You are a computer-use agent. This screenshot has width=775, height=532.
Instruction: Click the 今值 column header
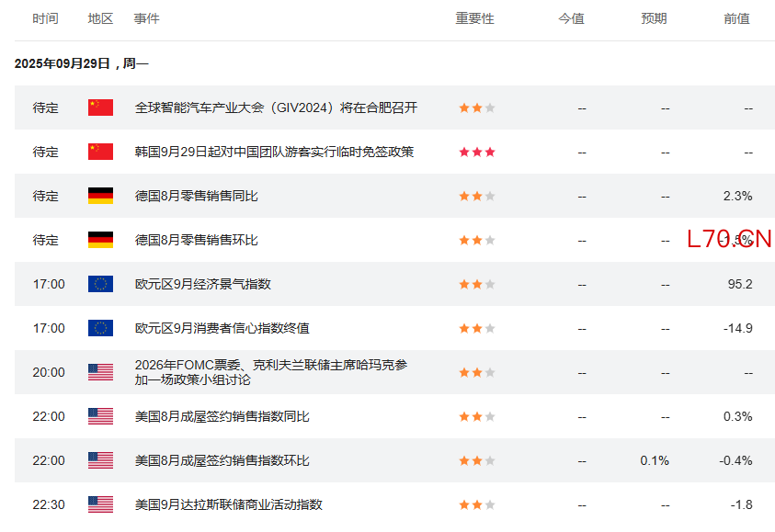pyautogui.click(x=571, y=18)
